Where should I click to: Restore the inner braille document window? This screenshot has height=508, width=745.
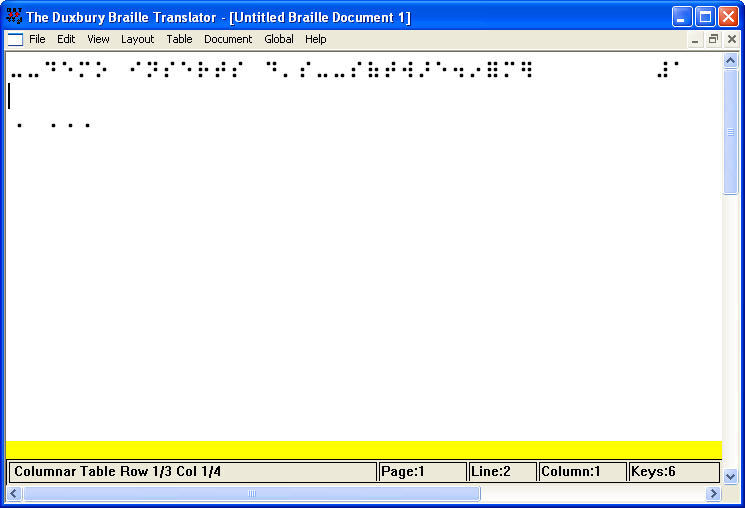coord(713,39)
